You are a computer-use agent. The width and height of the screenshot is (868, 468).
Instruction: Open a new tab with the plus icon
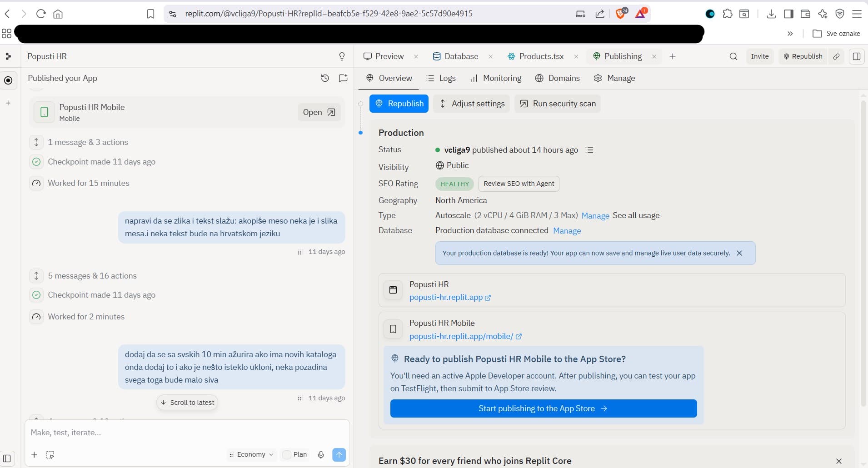(673, 56)
